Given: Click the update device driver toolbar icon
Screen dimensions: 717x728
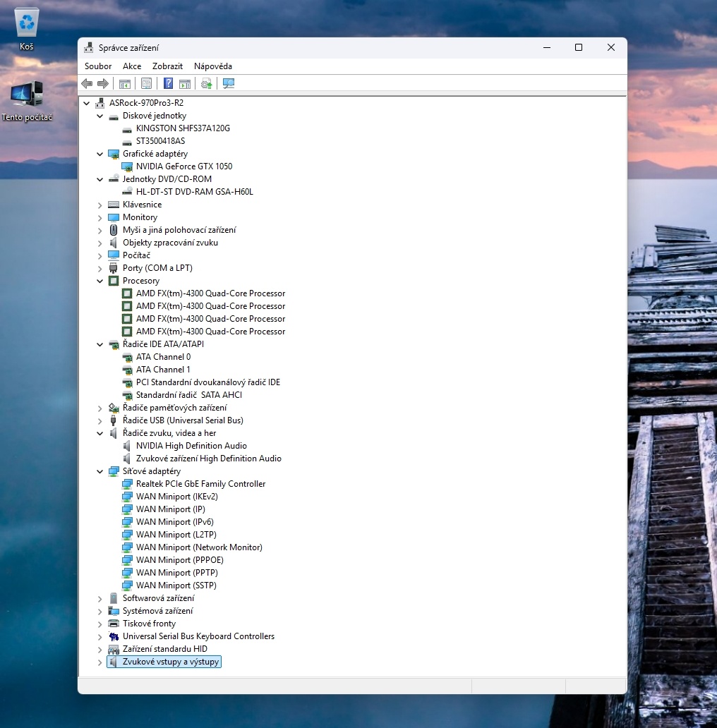Looking at the screenshot, I should click(206, 84).
